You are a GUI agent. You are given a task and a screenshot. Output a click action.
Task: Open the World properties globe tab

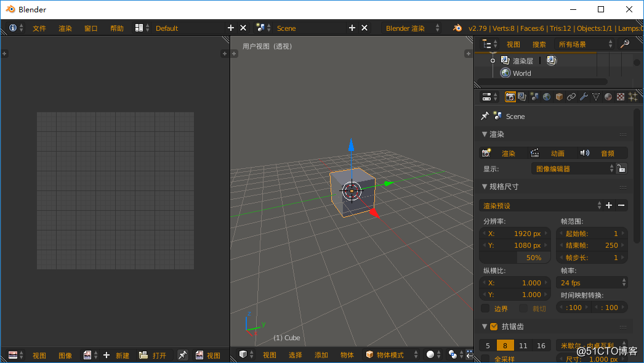coord(547,97)
